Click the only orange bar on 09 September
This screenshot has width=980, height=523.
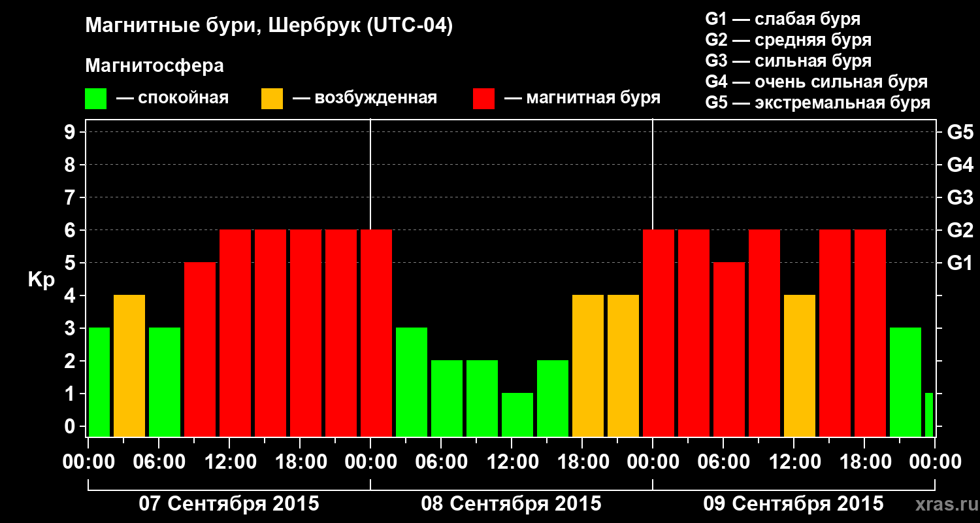[800, 366]
